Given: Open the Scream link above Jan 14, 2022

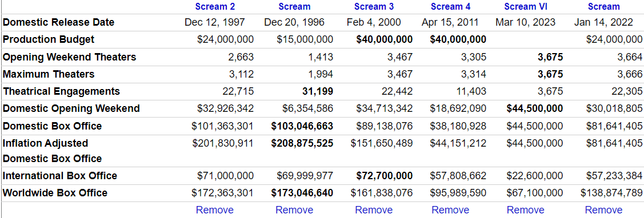Looking at the screenshot, I should tap(604, 7).
